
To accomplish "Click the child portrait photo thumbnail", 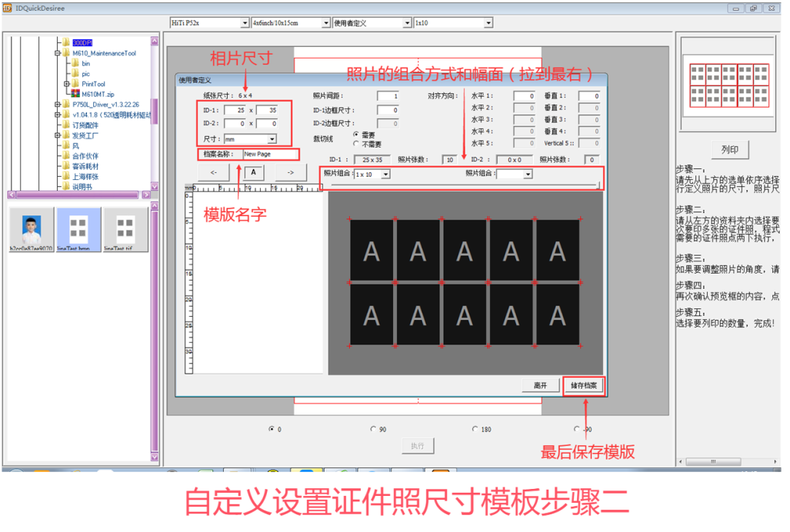I will tap(32, 227).
